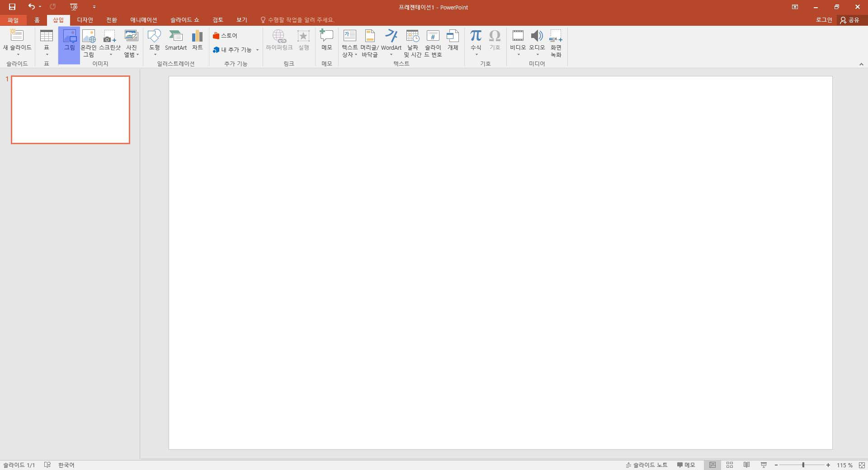This screenshot has width=868, height=470.
Task: Open the 사진 앨범 photo album tool
Action: click(x=132, y=43)
